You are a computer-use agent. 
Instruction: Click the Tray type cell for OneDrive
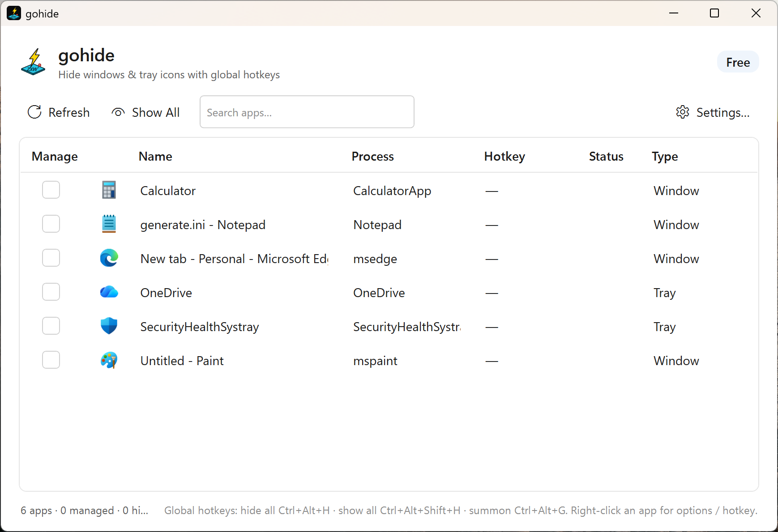[664, 293]
